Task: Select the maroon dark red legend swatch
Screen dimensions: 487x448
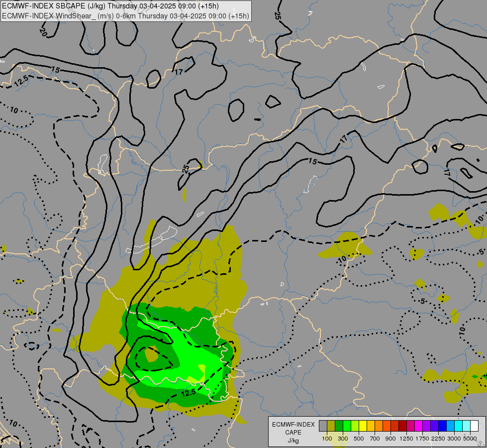Action: coord(402,426)
